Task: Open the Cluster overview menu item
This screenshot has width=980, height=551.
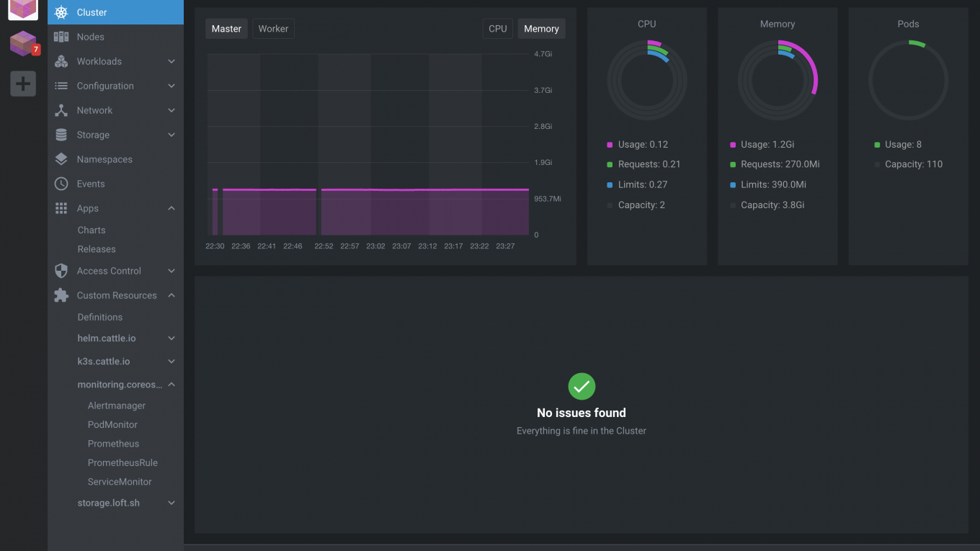Action: point(92,12)
